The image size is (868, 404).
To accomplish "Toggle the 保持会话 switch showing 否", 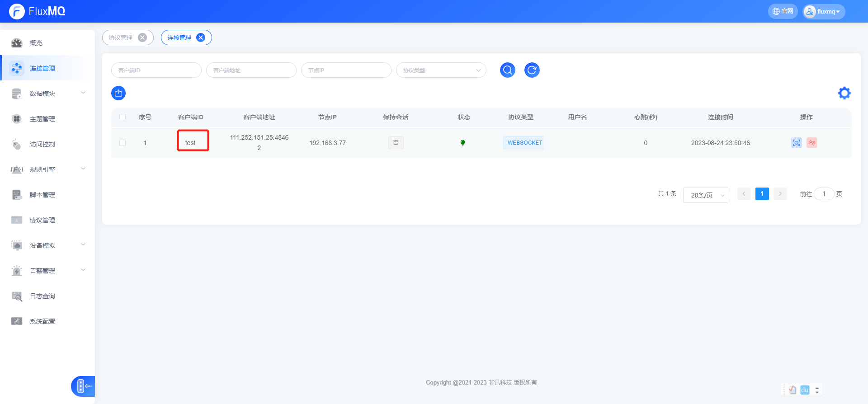I will pyautogui.click(x=396, y=143).
